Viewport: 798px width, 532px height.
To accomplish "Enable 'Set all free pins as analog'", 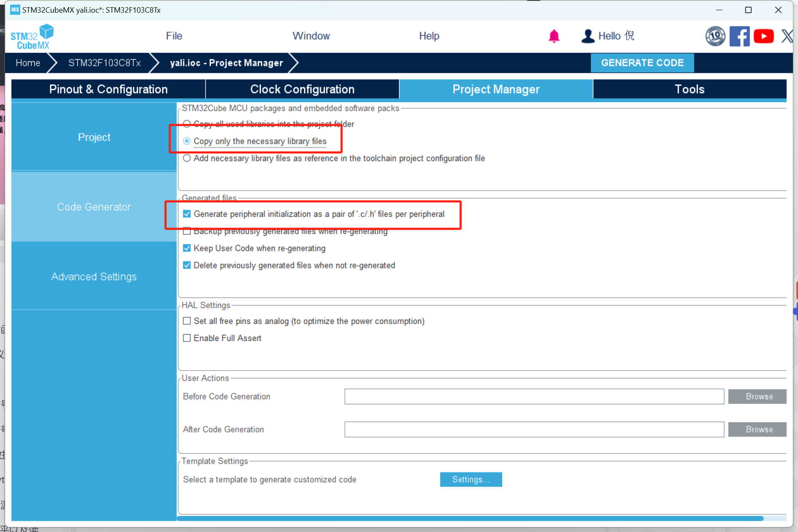I will tap(187, 321).
